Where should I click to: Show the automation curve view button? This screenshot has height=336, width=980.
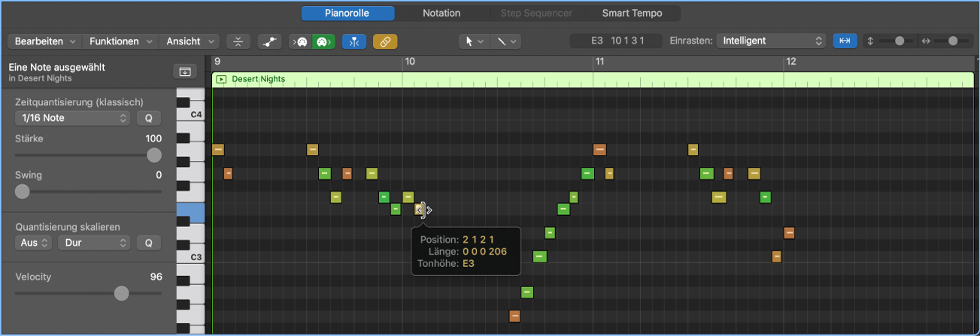269,41
